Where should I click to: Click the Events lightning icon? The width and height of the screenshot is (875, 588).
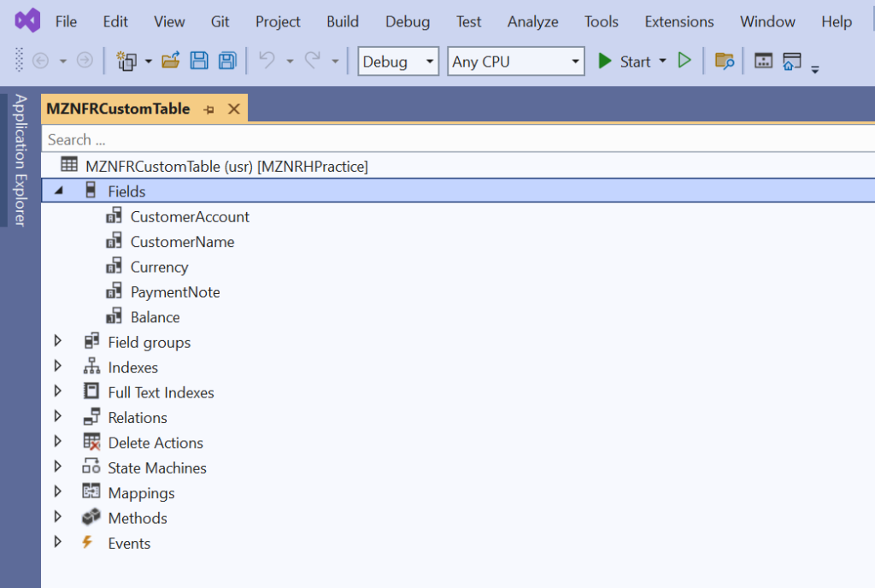[87, 542]
